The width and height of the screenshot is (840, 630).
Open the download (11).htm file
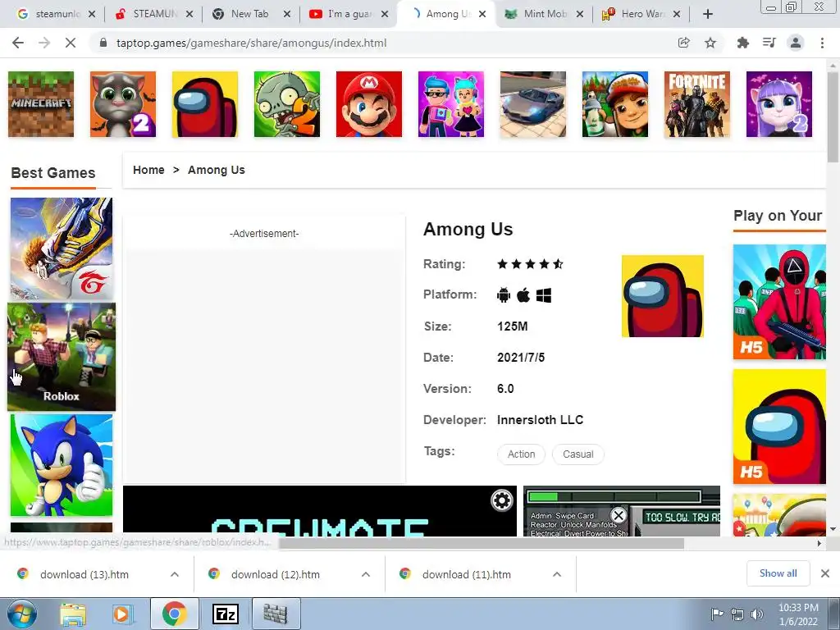click(x=466, y=574)
